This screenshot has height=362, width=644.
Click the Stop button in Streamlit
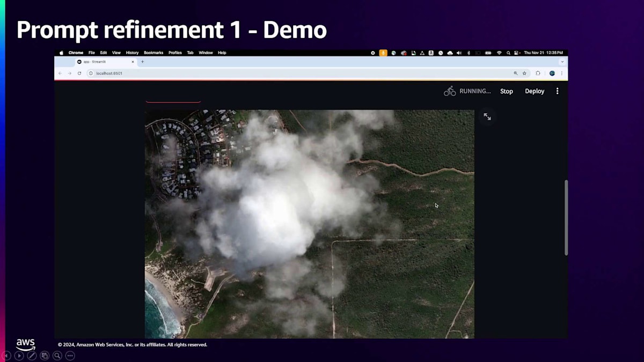507,91
